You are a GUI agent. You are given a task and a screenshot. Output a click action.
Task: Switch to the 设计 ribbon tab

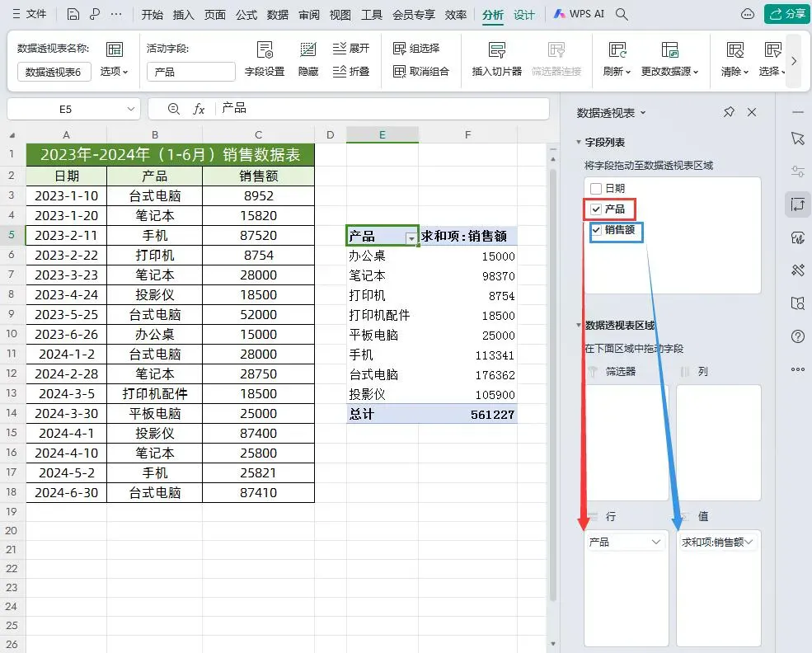point(523,15)
